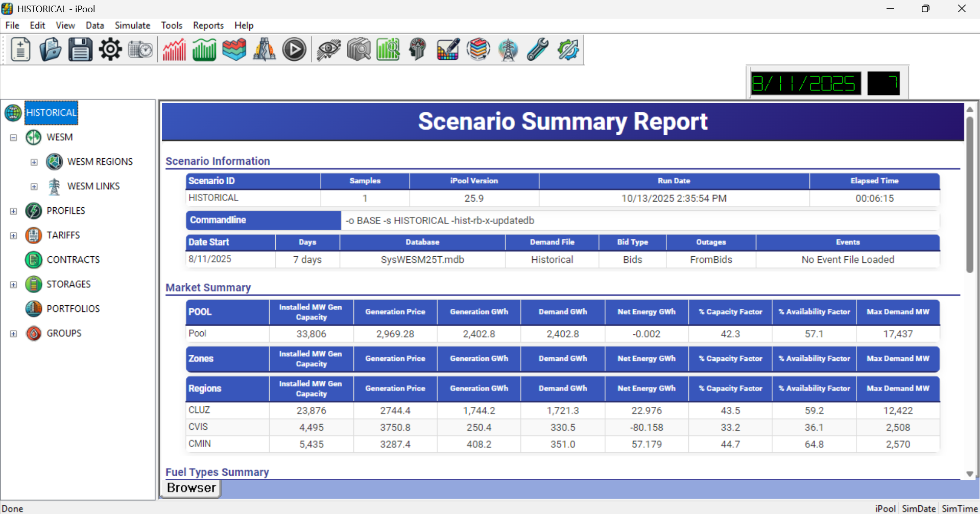
Task: Click the floppy disk save icon
Action: pos(80,50)
